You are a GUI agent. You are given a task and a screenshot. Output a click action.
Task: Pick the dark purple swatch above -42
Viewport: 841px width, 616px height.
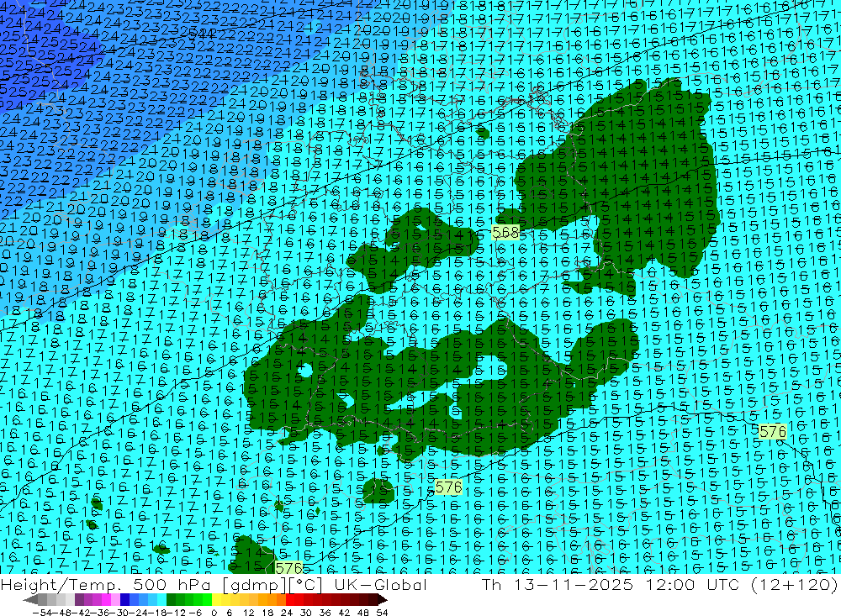(x=79, y=600)
